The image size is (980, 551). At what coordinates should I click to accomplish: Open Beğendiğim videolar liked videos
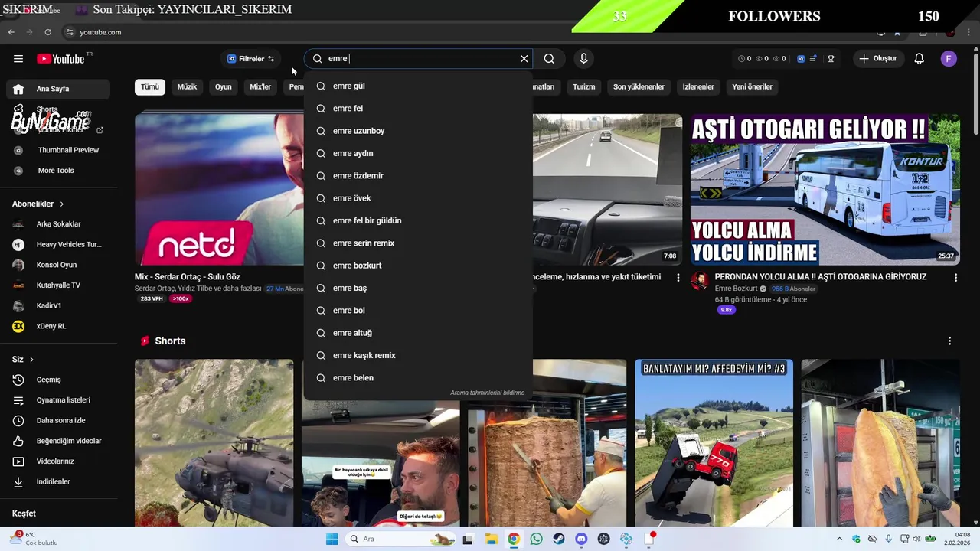point(58,441)
